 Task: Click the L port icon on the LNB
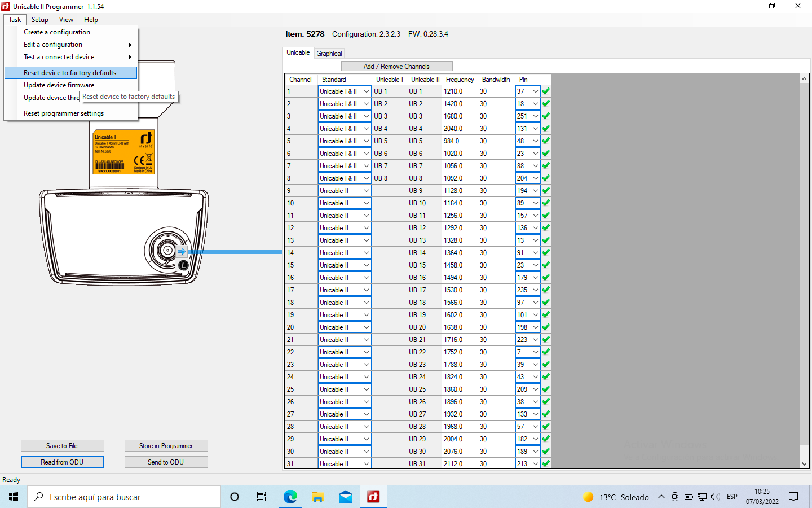[183, 265]
